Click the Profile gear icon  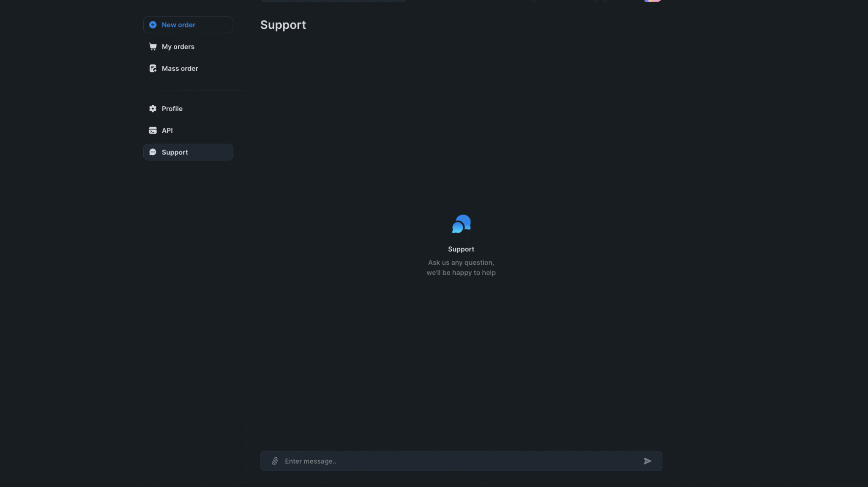pos(153,109)
